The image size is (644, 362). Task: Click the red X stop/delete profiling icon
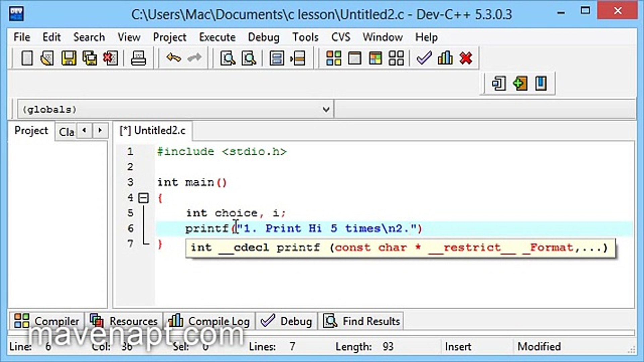[x=466, y=58]
